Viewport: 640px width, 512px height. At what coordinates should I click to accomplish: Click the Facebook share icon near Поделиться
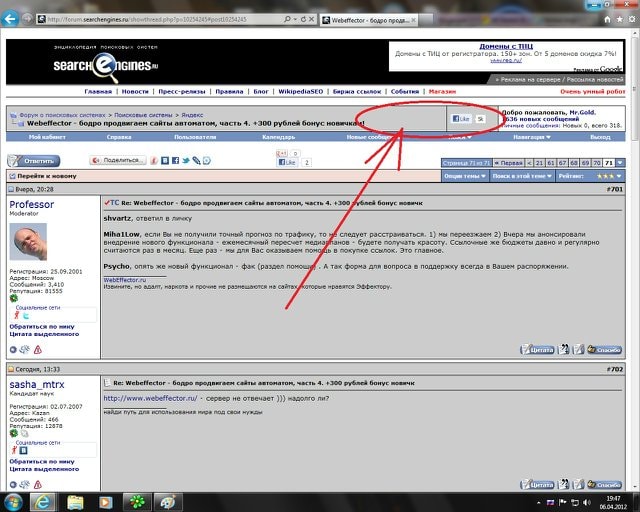[175, 160]
